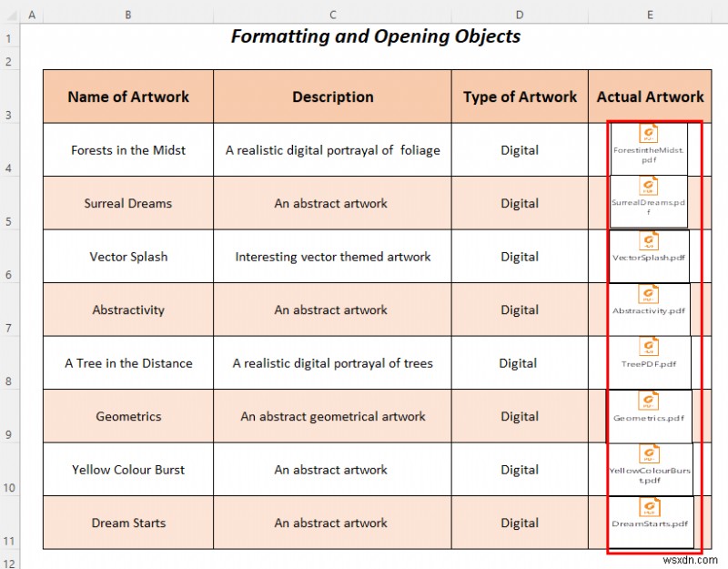Open the YellowColourBurst.pdf embedded object
The width and height of the screenshot is (728, 569).
coord(649,470)
